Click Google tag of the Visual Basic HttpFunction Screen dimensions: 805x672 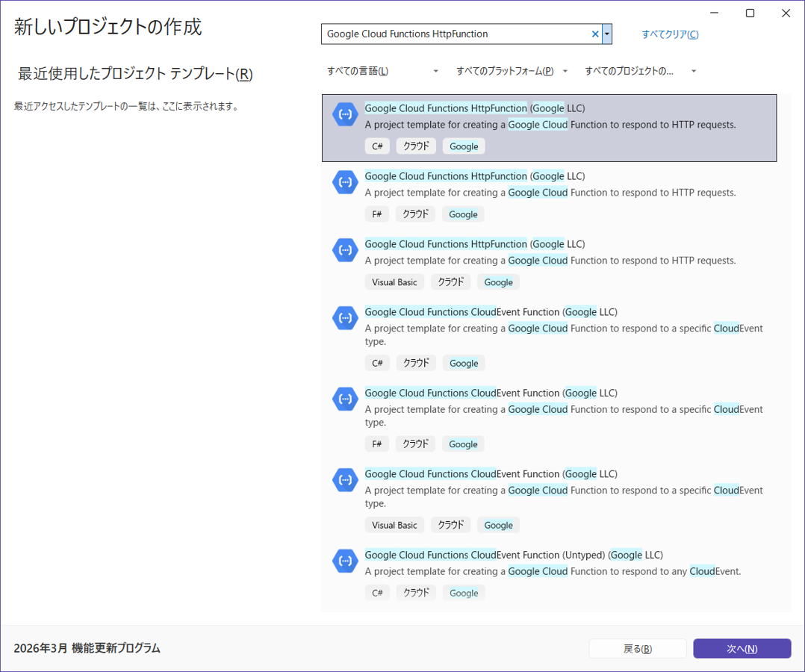(x=499, y=281)
